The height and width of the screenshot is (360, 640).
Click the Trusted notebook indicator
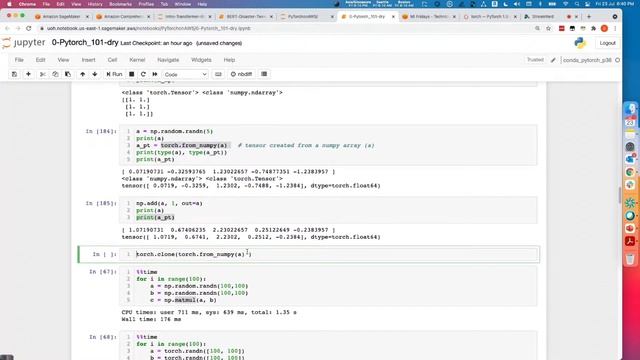(x=535, y=60)
